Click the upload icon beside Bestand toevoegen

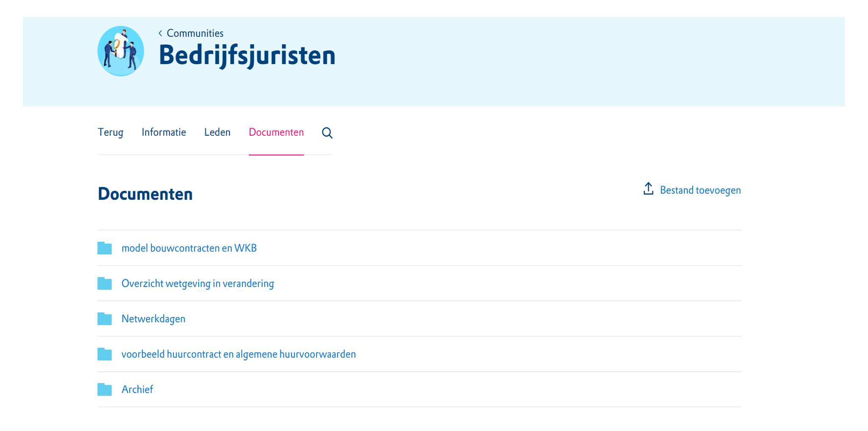(648, 189)
